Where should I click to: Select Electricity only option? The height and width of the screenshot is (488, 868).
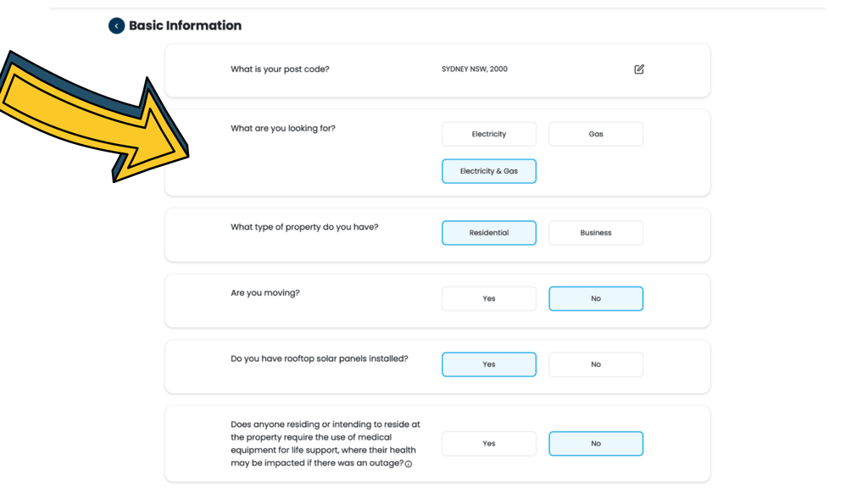[489, 134]
